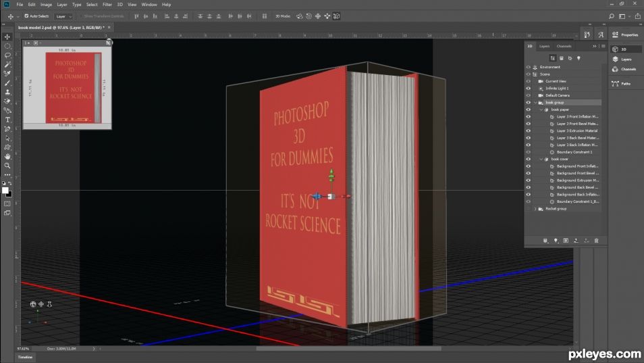Click the Delete trash icon in 3D panel
Image resolution: width=644 pixels, height=363 pixels.
(596, 241)
